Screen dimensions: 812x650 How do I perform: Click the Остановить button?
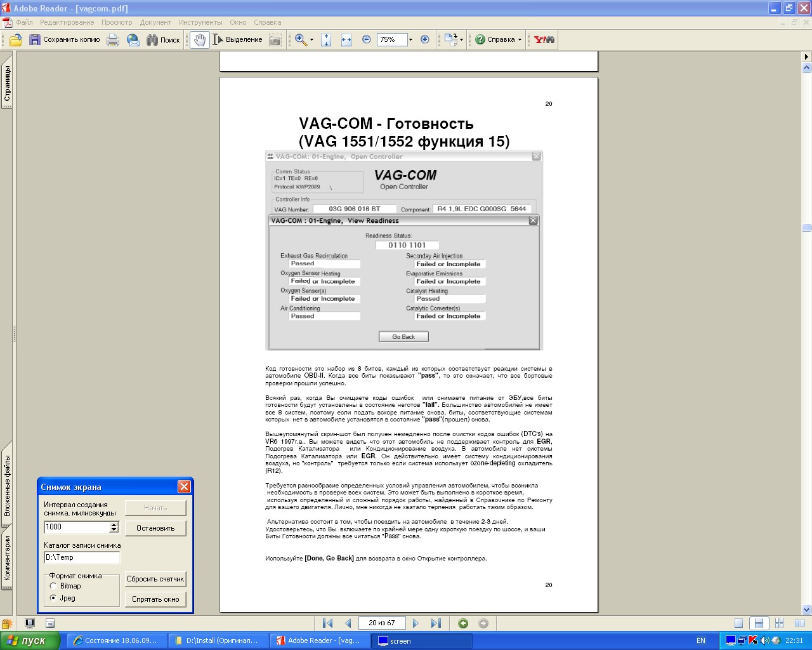(155, 528)
